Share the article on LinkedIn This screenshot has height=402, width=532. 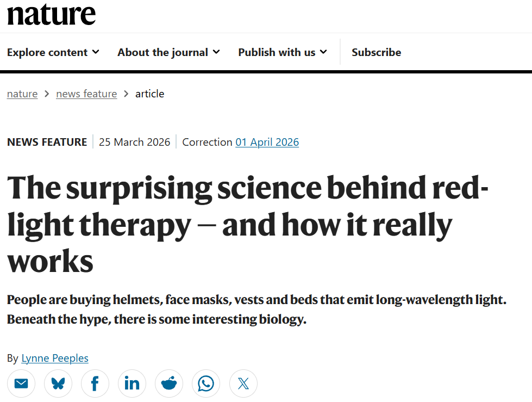coord(132,384)
